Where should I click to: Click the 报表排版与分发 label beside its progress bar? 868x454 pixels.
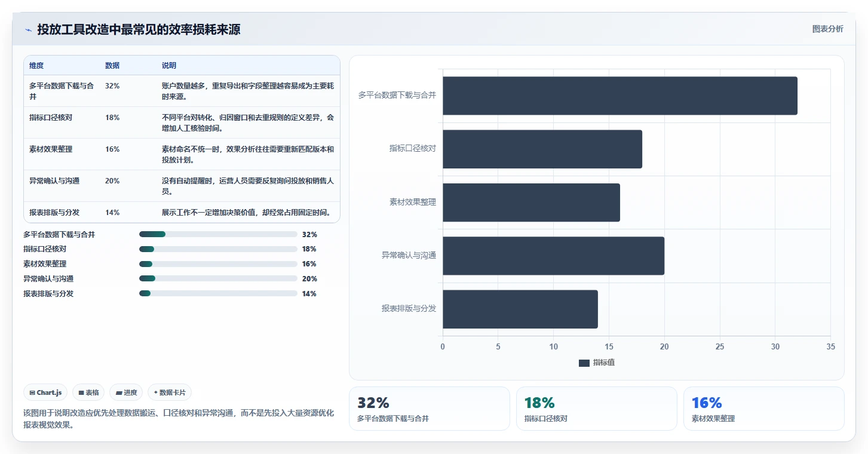click(x=48, y=294)
